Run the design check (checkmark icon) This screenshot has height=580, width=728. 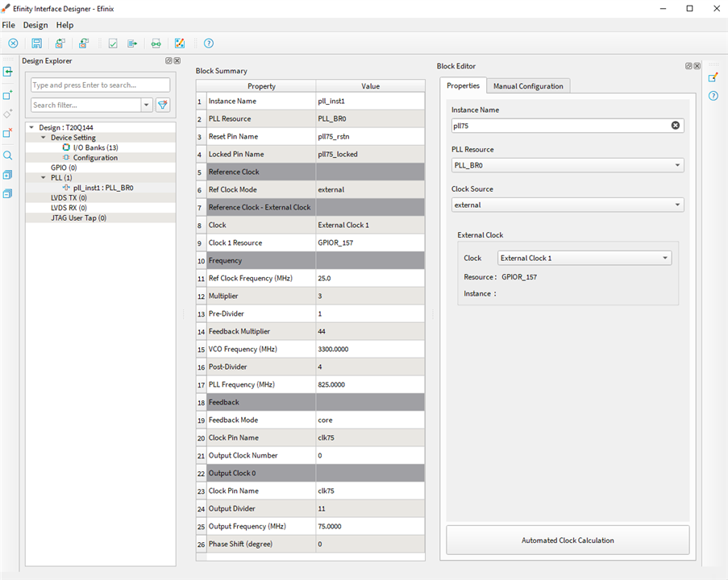click(x=113, y=43)
